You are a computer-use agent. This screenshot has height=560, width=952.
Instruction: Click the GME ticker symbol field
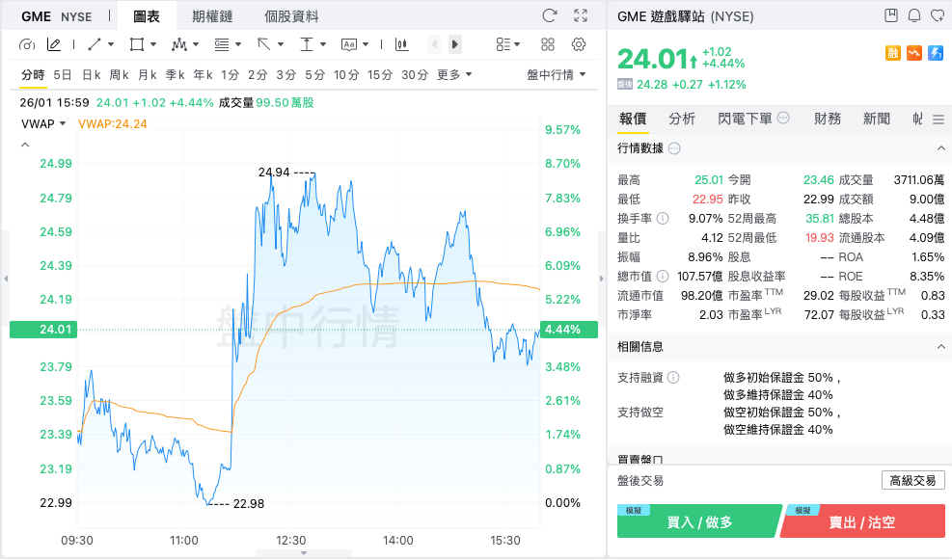(x=36, y=16)
